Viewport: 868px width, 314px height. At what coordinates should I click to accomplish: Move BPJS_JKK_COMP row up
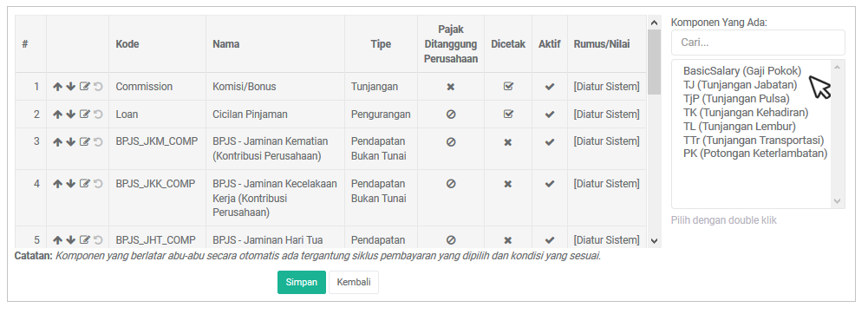tap(57, 184)
